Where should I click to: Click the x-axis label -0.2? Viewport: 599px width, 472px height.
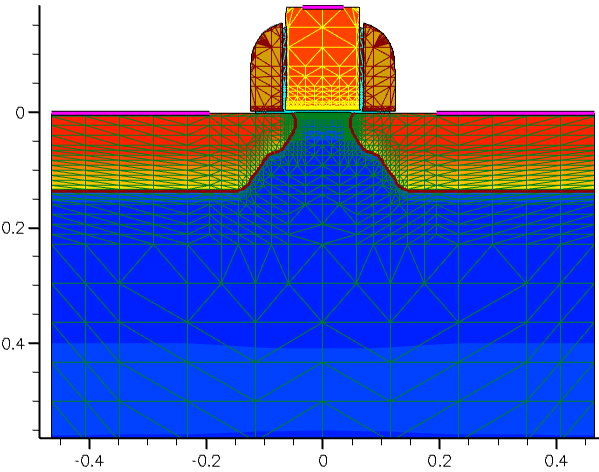(x=206, y=461)
